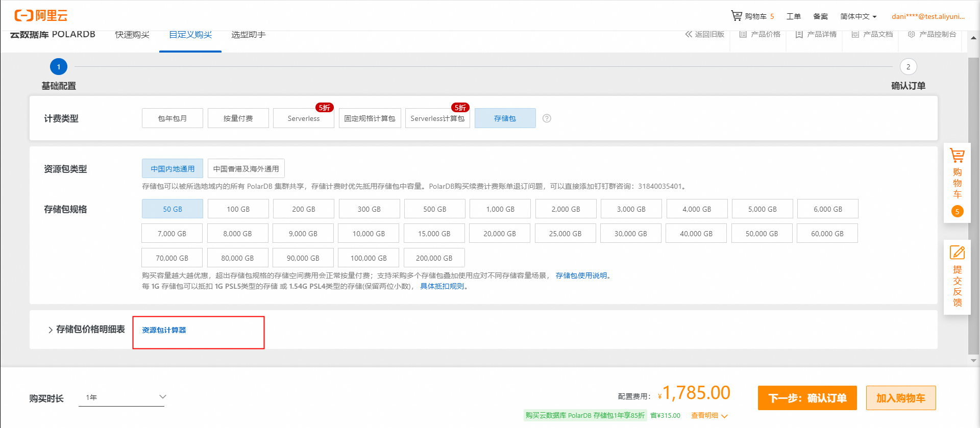The height and width of the screenshot is (428, 980).
Task: Select the 50 GB storage package
Action: coord(173,209)
